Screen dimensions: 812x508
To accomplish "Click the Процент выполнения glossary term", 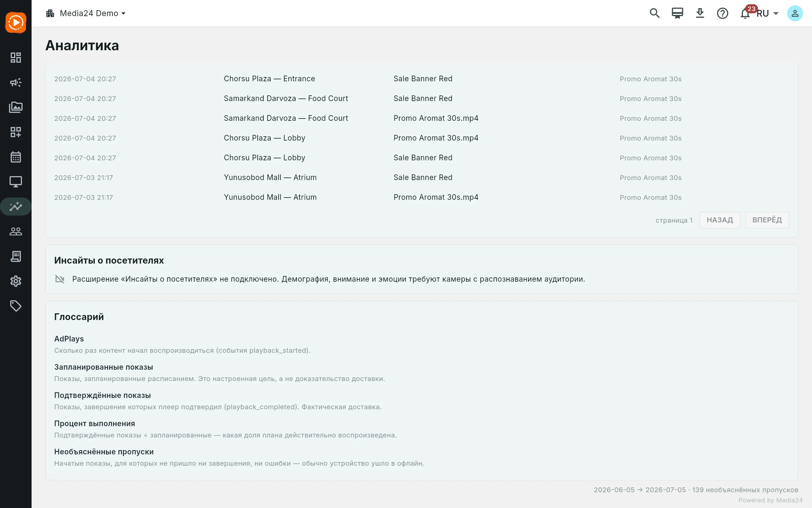I will (x=95, y=424).
